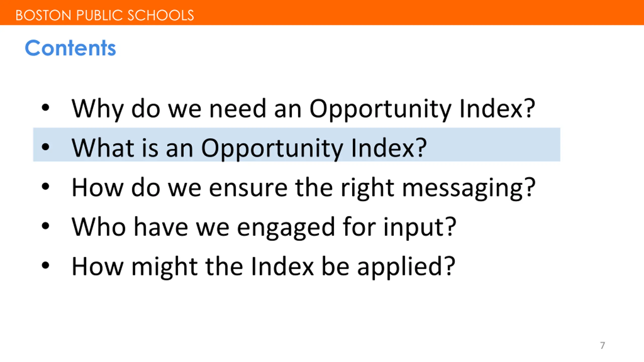Viewport: 644px width, 362px height.
Task: Click "How do we ensure" line
Action: click(303, 187)
